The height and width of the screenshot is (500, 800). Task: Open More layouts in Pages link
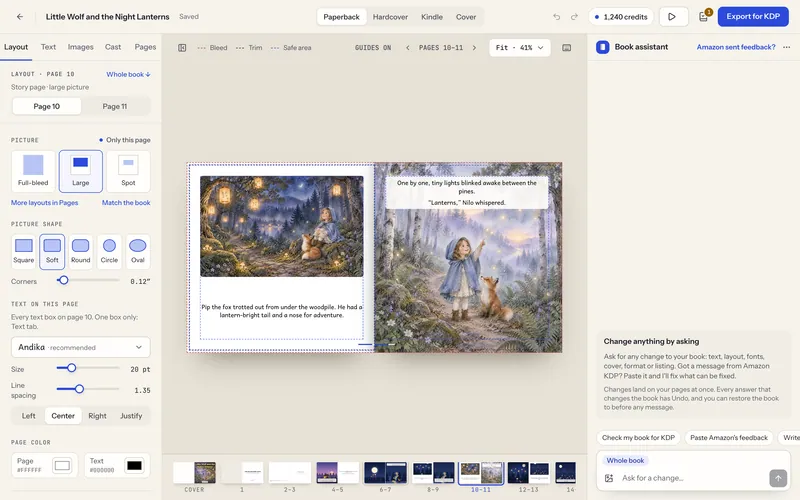(x=44, y=203)
